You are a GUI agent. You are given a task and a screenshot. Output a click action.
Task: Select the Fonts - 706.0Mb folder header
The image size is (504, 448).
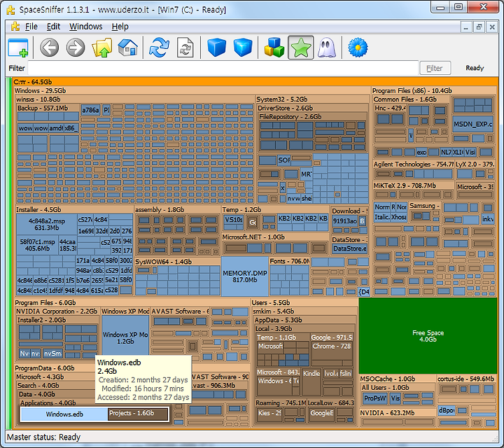(x=289, y=261)
